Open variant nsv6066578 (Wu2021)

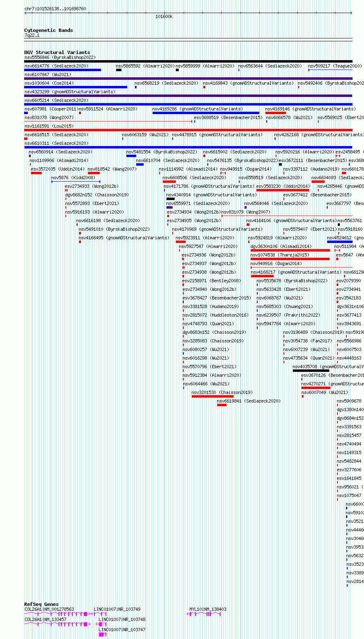point(289,117)
